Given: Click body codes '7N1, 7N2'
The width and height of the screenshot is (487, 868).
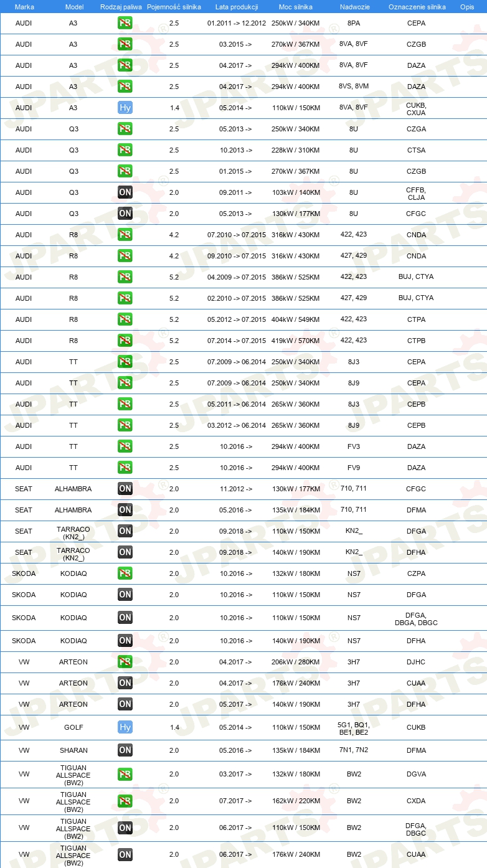Looking at the screenshot, I should 354,750.
